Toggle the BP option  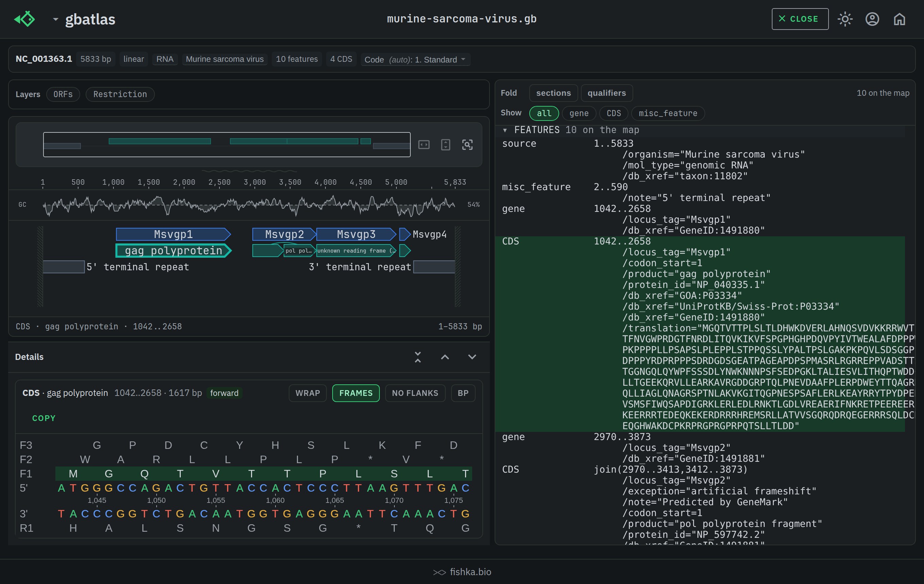click(x=463, y=394)
